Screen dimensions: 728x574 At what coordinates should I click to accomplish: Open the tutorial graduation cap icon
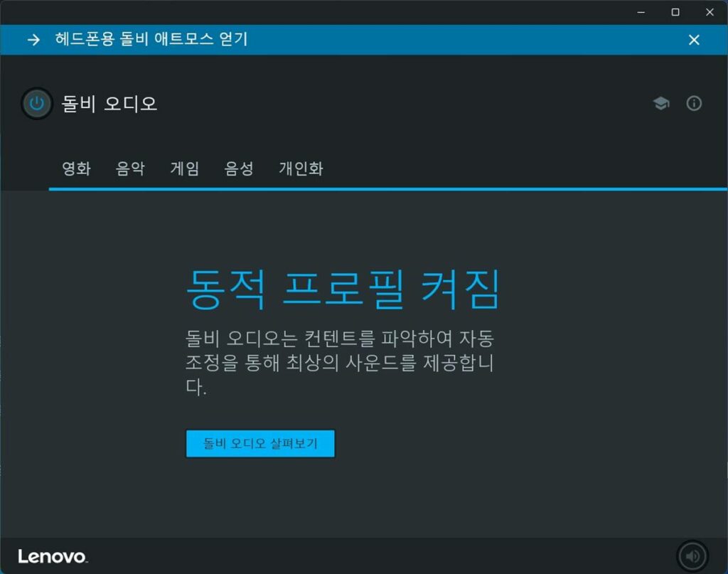pos(661,103)
